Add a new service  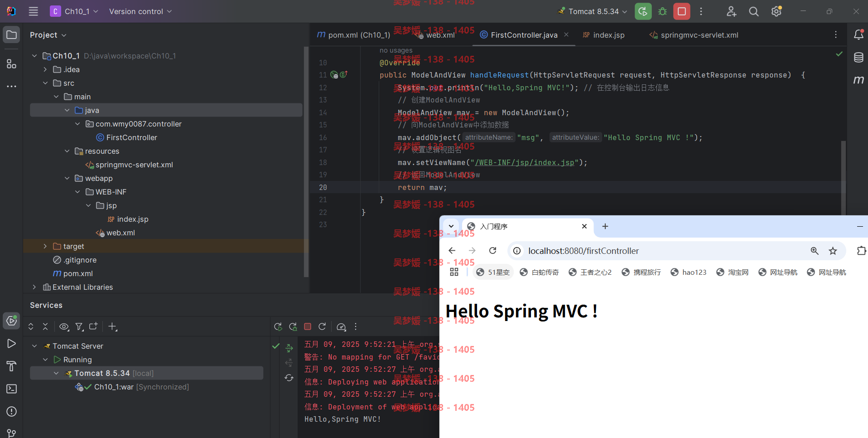(113, 326)
